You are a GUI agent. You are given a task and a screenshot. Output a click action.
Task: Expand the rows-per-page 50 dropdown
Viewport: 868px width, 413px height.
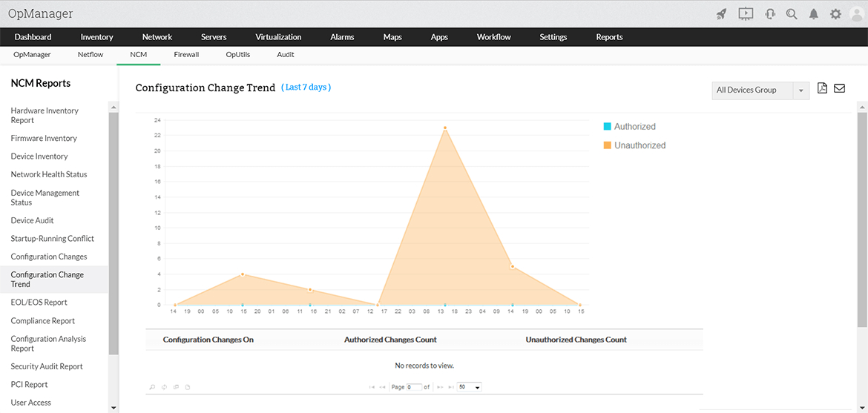tap(470, 387)
